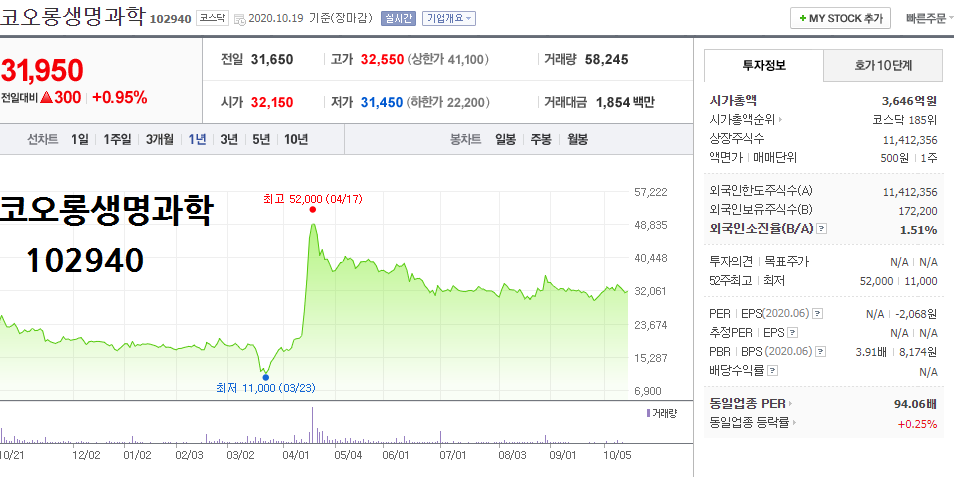Click the 상장주식수 value 11,412,356
957x477 pixels.
click(910, 140)
